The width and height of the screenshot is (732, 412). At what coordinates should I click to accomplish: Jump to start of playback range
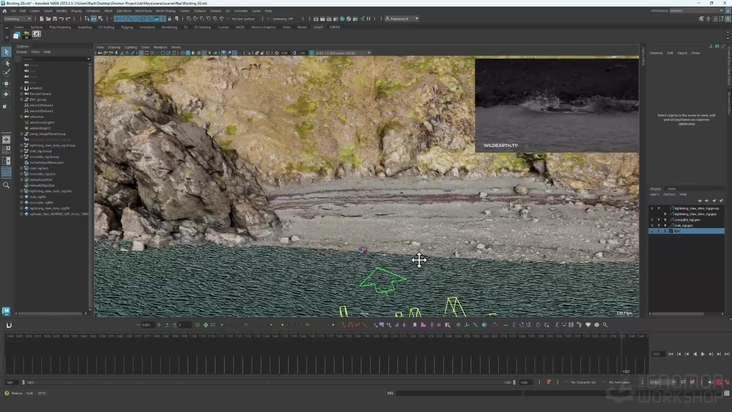coord(671,354)
